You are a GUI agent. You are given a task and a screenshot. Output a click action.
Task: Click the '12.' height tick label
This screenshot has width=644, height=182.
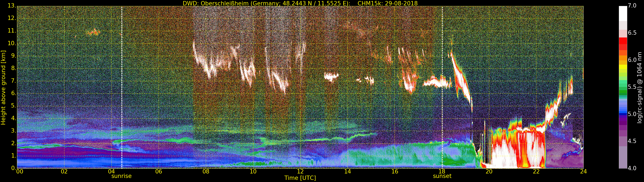point(12,18)
